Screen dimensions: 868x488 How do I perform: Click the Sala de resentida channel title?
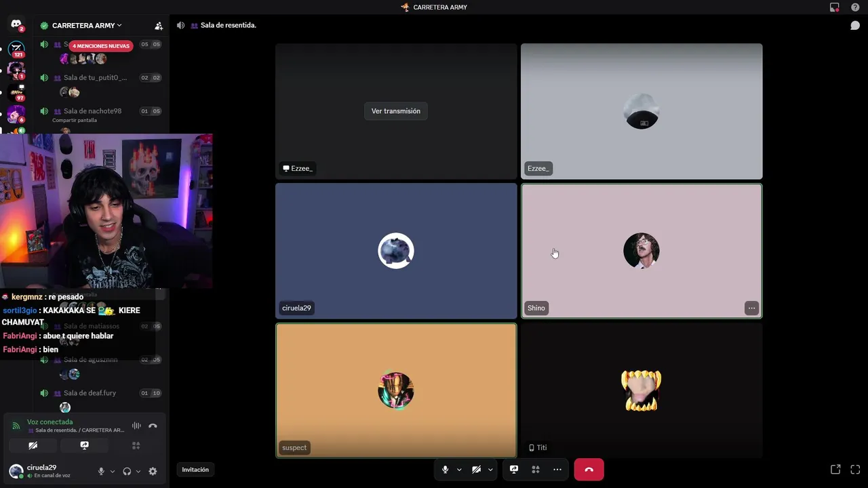[x=229, y=25]
